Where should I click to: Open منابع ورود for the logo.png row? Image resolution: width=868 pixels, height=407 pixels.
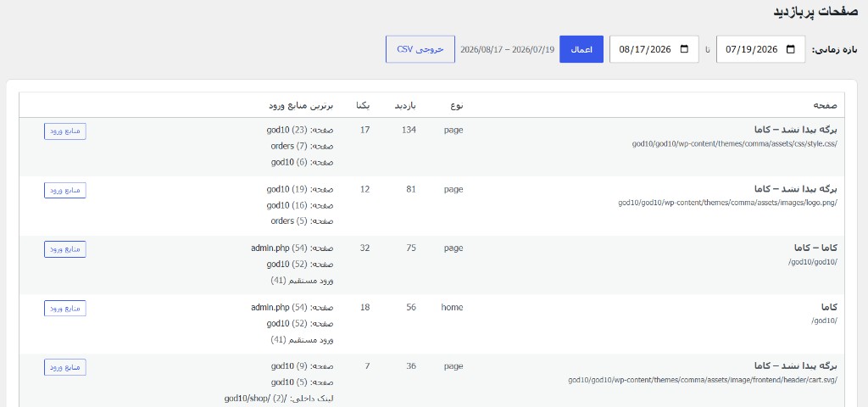click(65, 190)
